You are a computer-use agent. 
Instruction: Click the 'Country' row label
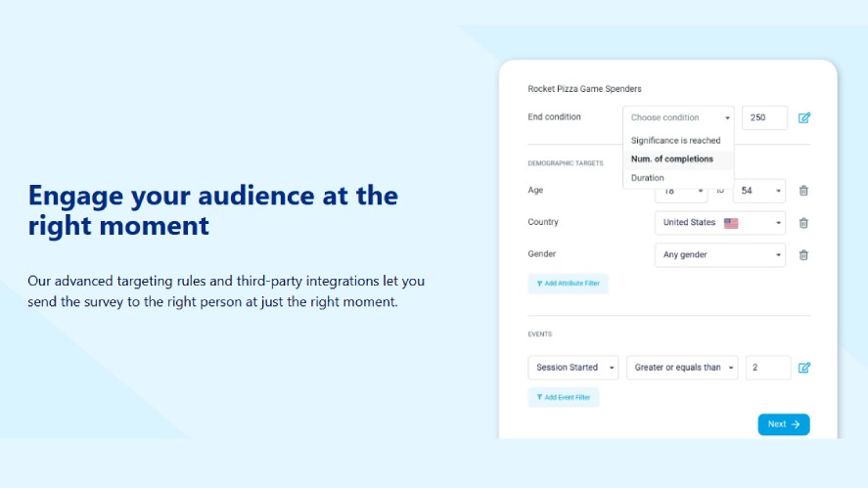(542, 222)
